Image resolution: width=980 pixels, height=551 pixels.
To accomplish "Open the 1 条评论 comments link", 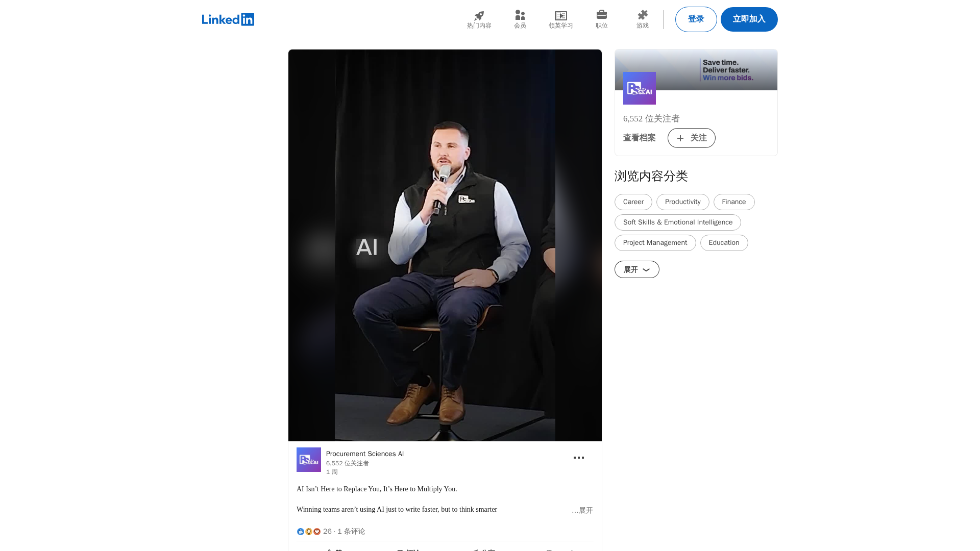I will 351,532.
